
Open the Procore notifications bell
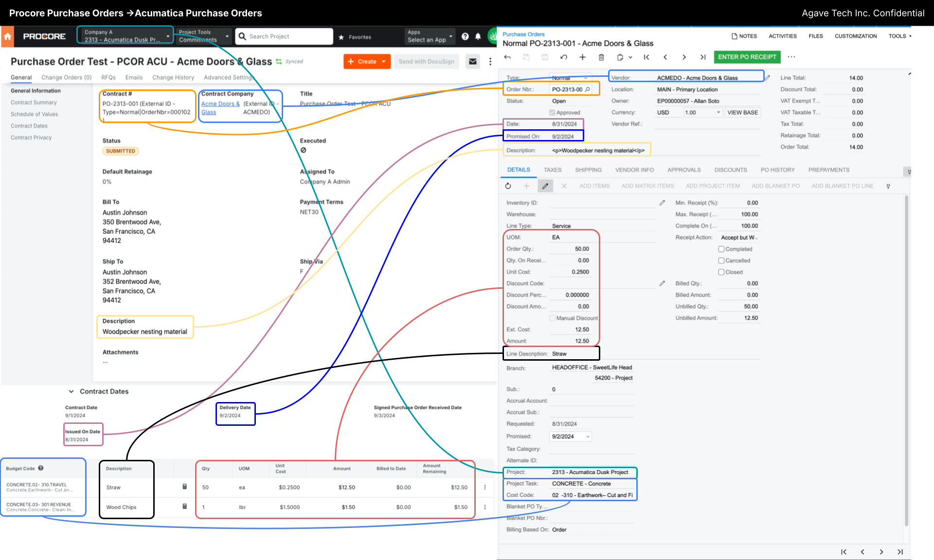click(x=478, y=36)
